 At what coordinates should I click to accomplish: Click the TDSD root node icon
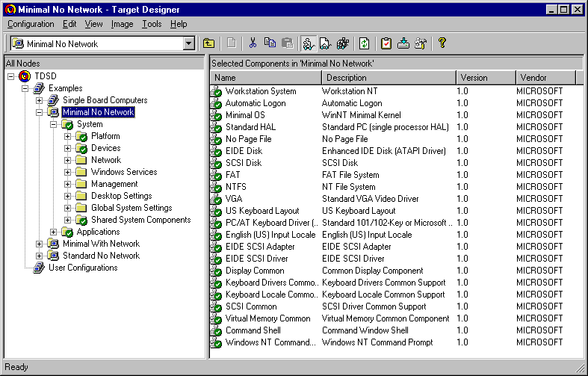click(25, 76)
